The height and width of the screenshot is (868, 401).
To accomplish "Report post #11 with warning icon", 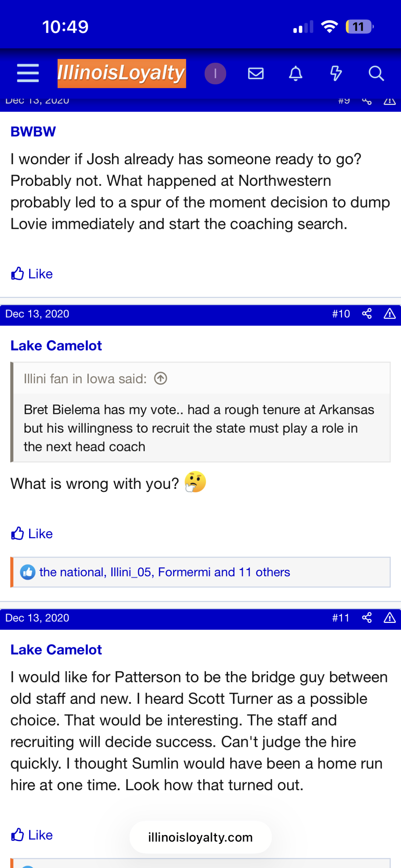I will [390, 618].
